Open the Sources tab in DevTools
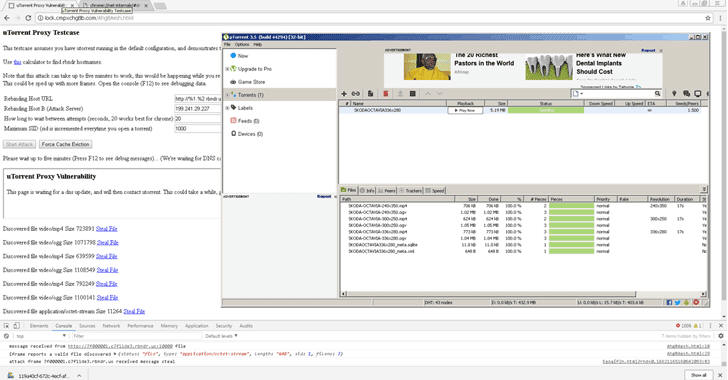The height and width of the screenshot is (380, 728). point(87,326)
